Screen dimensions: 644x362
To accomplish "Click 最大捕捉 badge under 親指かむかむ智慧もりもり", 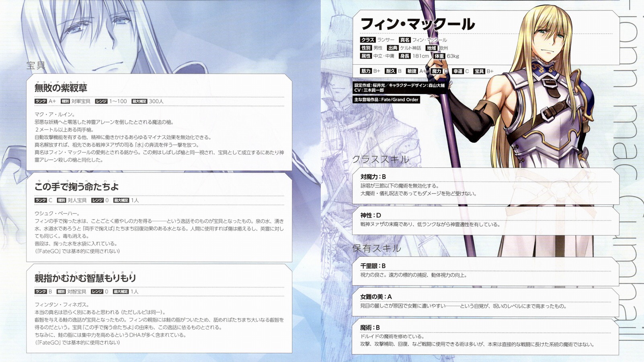I will (121, 292).
